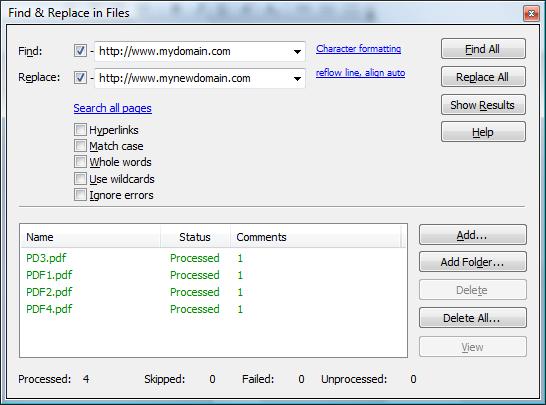This screenshot has width=546, height=405.
Task: Open the reflow line, align auto link
Action: 360,73
